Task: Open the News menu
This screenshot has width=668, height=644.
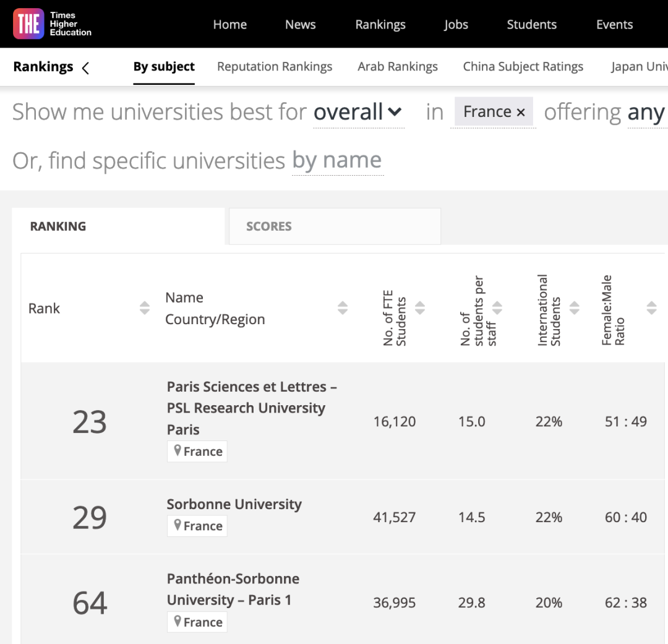Action: [x=301, y=24]
